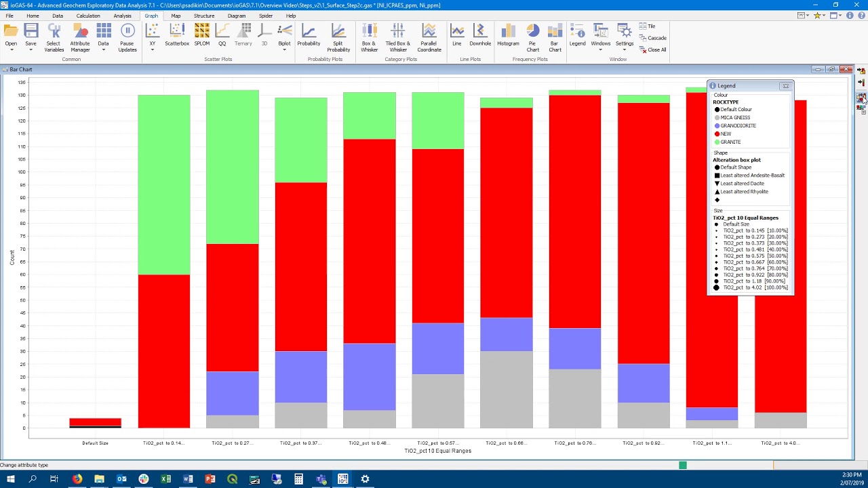The height and width of the screenshot is (488, 868).
Task: Create a Parallel Coordinate plot
Action: (x=429, y=37)
